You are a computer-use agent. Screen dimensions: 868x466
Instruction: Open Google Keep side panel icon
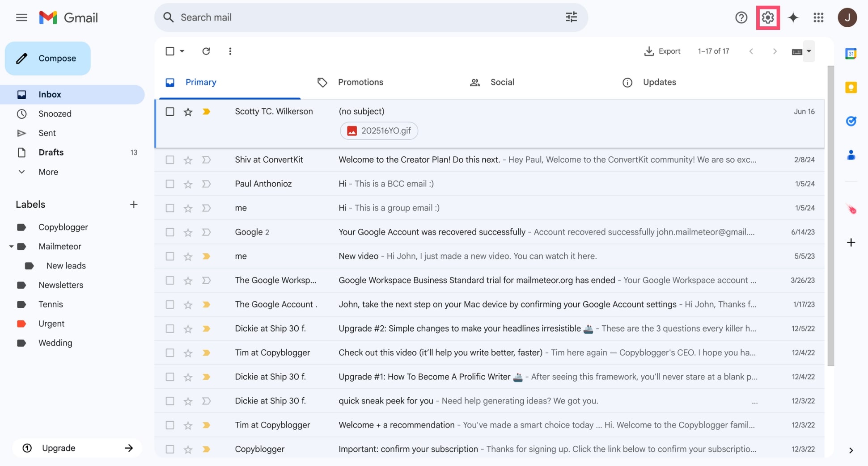pos(851,87)
